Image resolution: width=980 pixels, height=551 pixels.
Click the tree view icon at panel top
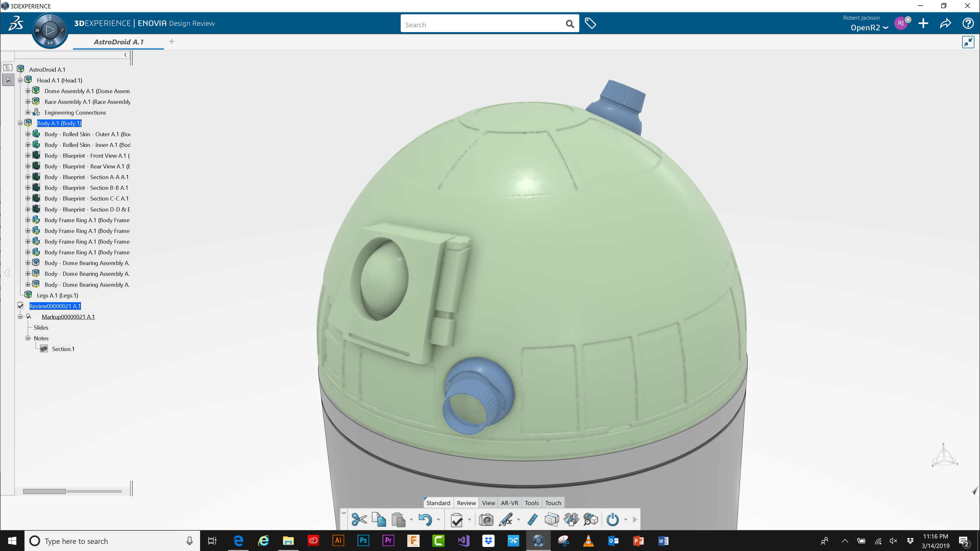pos(8,68)
